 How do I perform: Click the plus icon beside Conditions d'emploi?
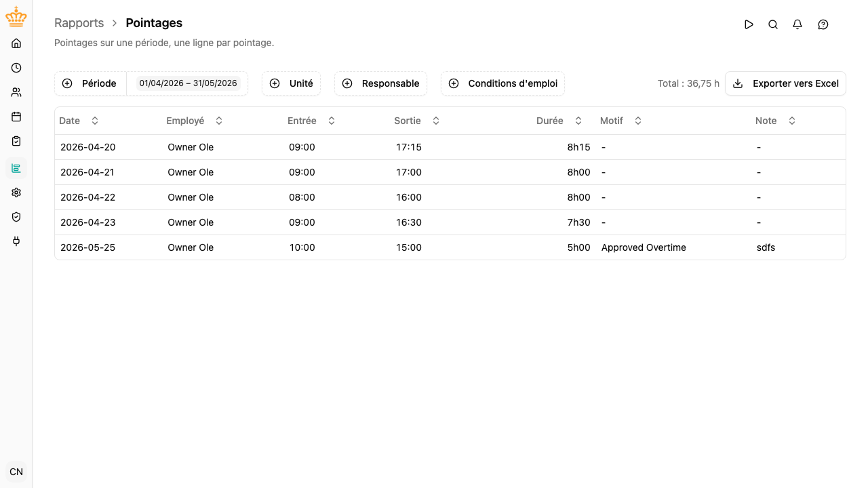[454, 83]
